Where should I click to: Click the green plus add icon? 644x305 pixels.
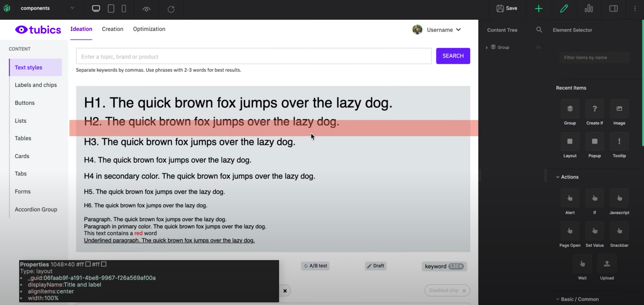point(539,8)
